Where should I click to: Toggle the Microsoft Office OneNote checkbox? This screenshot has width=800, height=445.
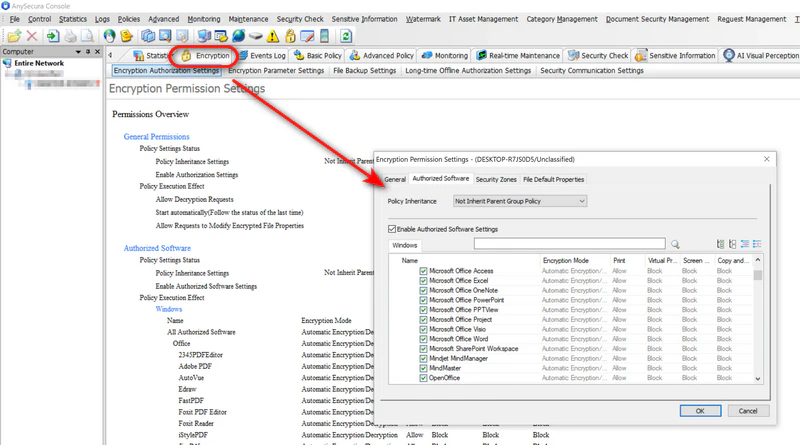pyautogui.click(x=423, y=290)
